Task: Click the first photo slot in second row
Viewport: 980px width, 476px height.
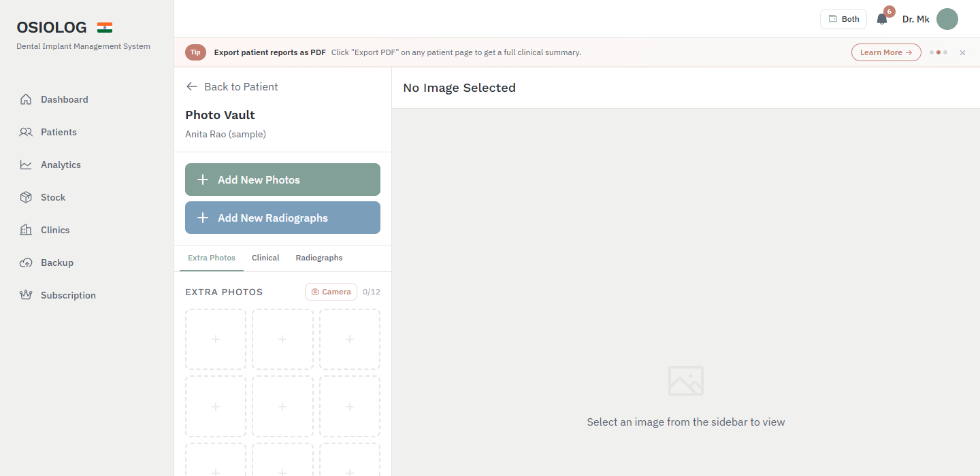Action: coord(216,407)
